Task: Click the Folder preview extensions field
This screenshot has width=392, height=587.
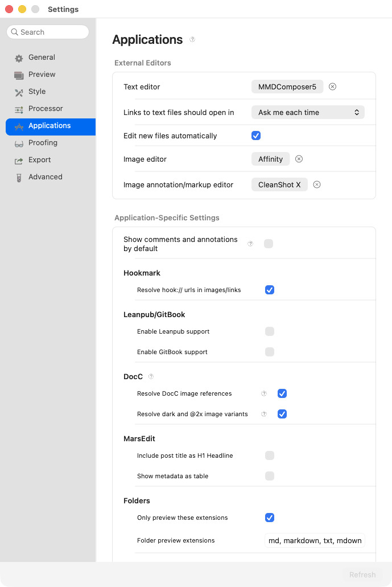Action: [x=315, y=540]
